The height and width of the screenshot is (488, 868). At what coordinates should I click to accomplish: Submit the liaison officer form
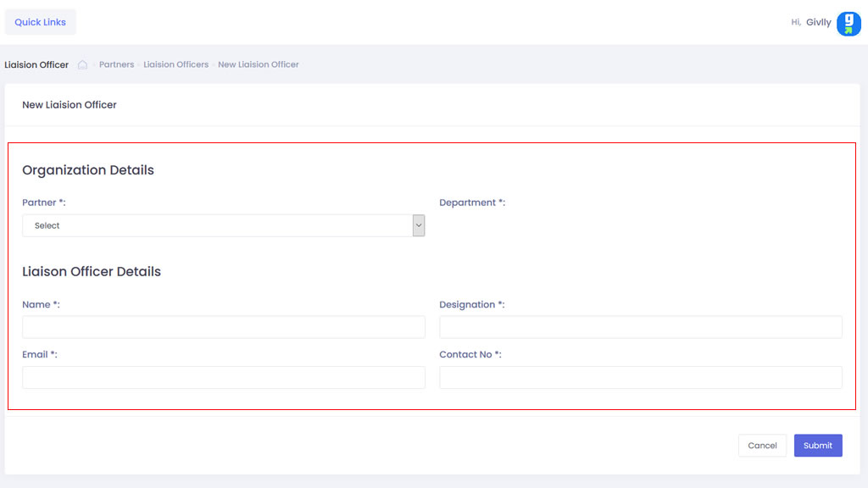[x=817, y=446]
